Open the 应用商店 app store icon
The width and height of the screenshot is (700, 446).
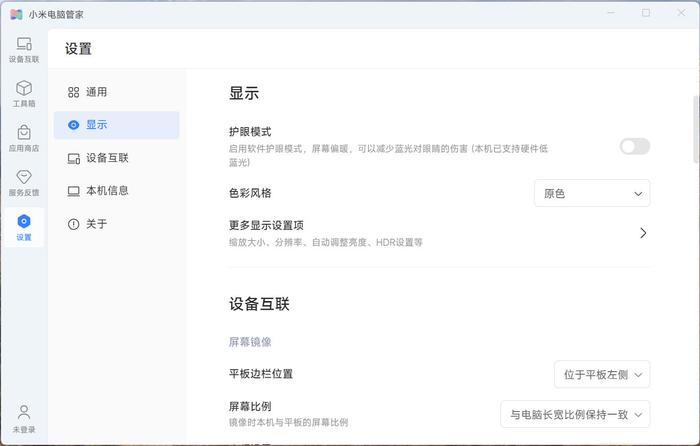pos(24,138)
